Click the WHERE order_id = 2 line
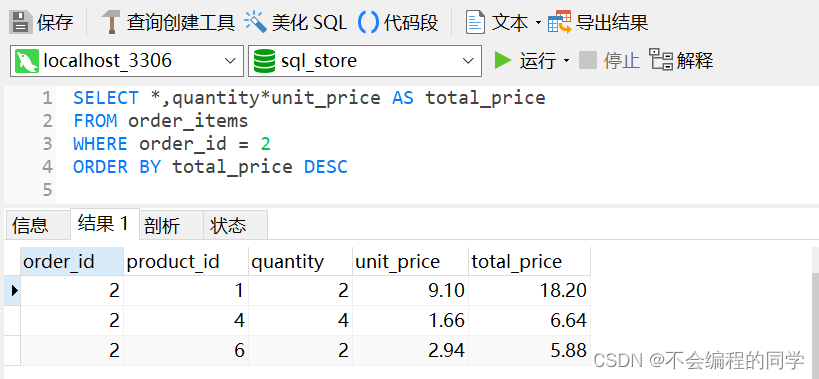 [x=172, y=144]
